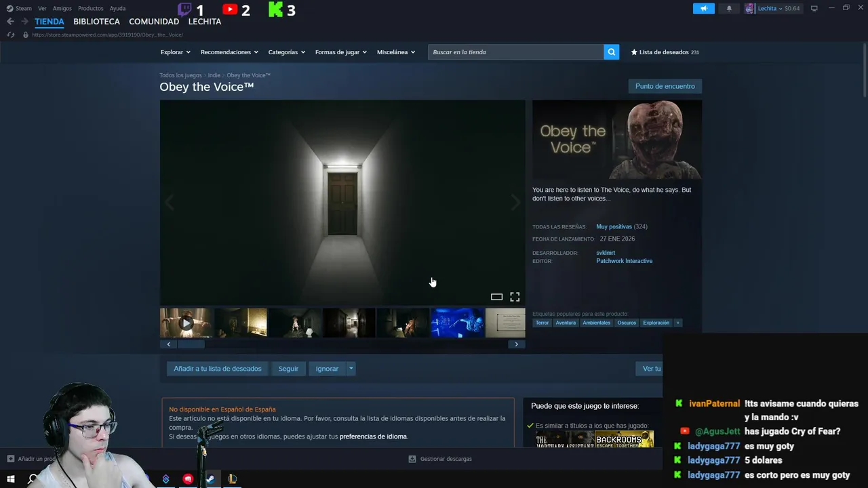
Task: Click the Ignorar button
Action: [327, 369]
